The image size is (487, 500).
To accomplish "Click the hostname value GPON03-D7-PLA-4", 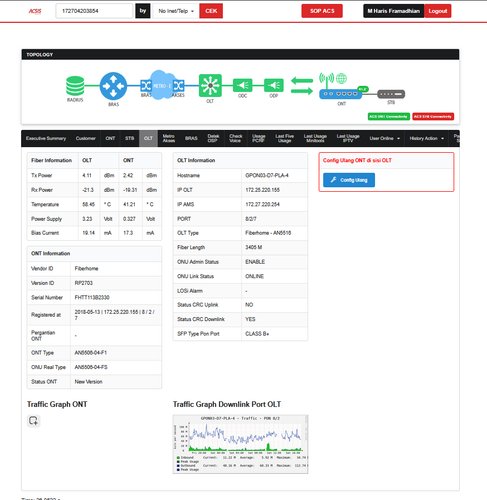I will 267,175.
